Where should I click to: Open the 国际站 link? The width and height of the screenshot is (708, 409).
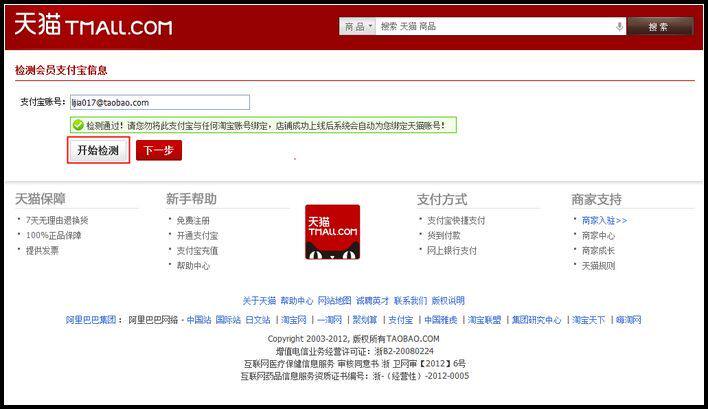[228, 320]
